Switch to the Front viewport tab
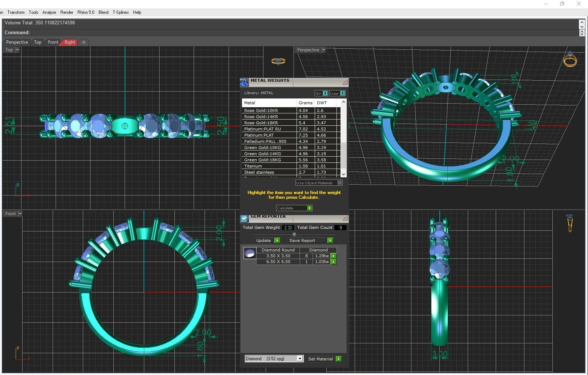The image size is (588, 375). point(53,42)
